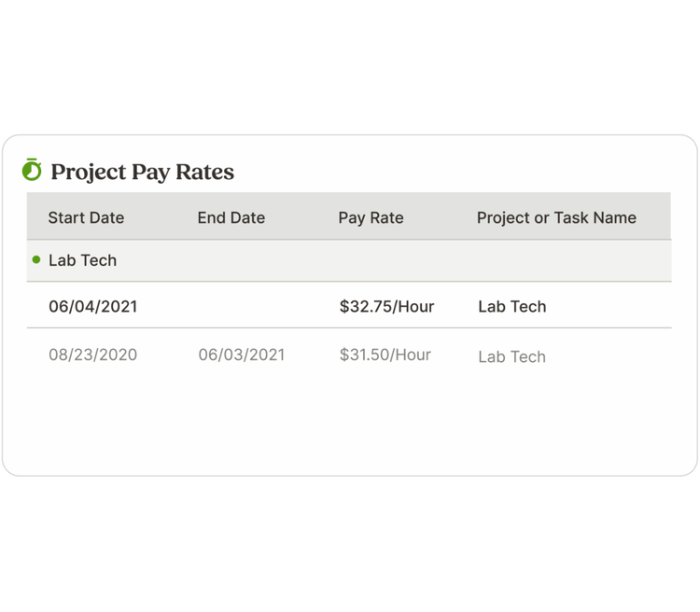Select start date 06/04/2021
Image resolution: width=700 pixels, height=612 pixels.
tap(92, 306)
